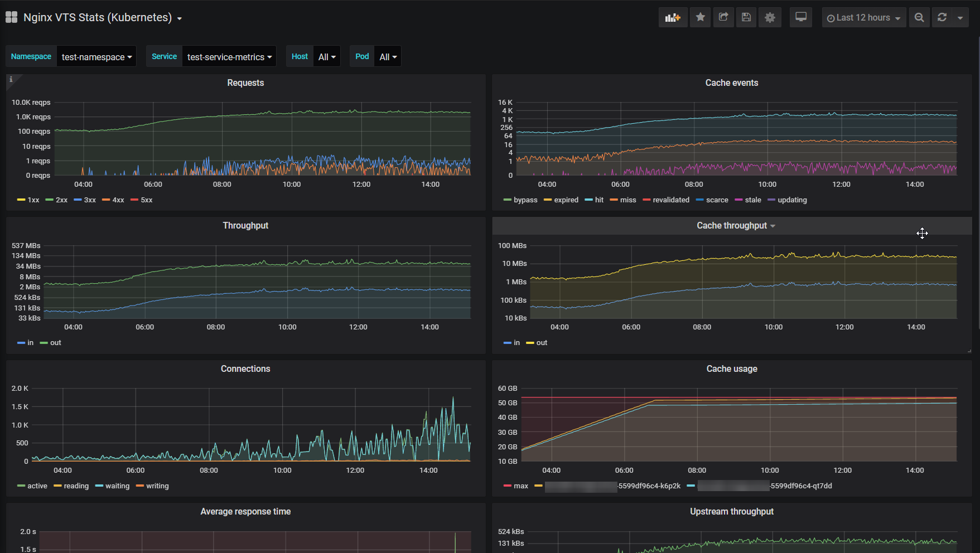The height and width of the screenshot is (553, 980).
Task: Open the Last 12 hours time picker
Action: (863, 18)
